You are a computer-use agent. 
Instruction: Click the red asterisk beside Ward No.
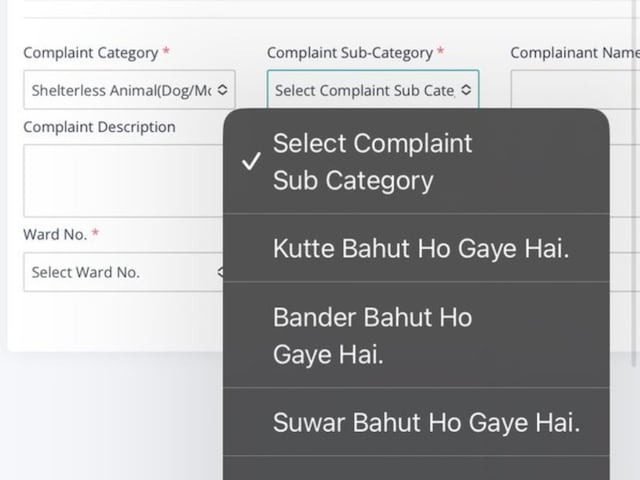(95, 233)
